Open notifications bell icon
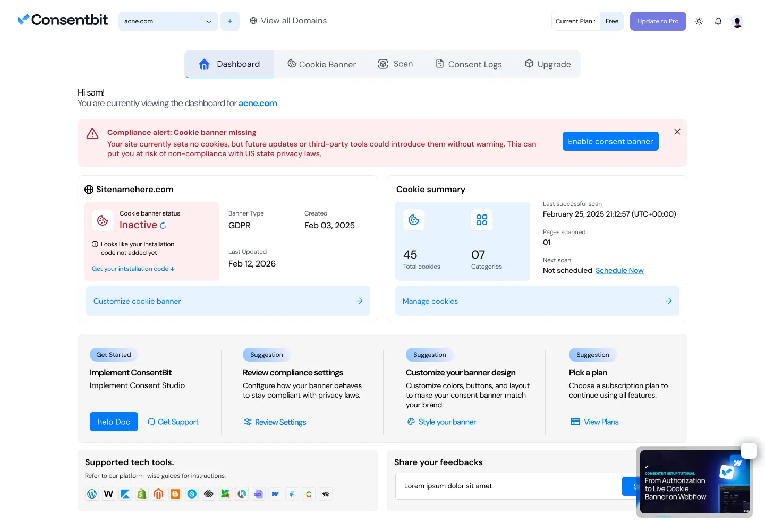 coord(718,21)
